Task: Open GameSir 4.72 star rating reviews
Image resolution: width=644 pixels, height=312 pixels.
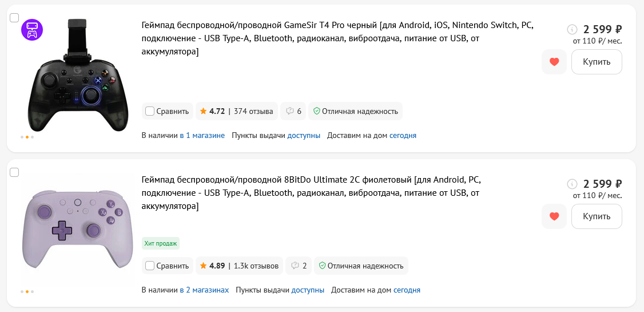Action: [237, 111]
